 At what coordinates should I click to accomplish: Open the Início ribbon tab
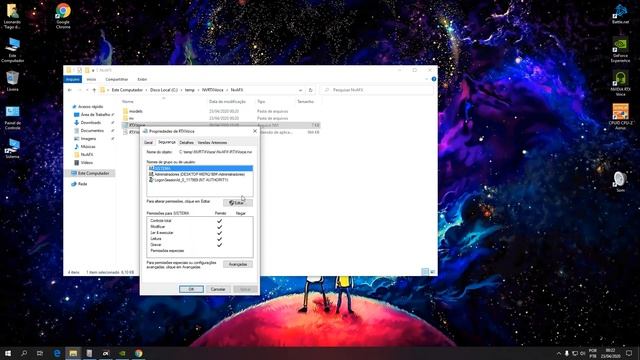click(x=91, y=79)
